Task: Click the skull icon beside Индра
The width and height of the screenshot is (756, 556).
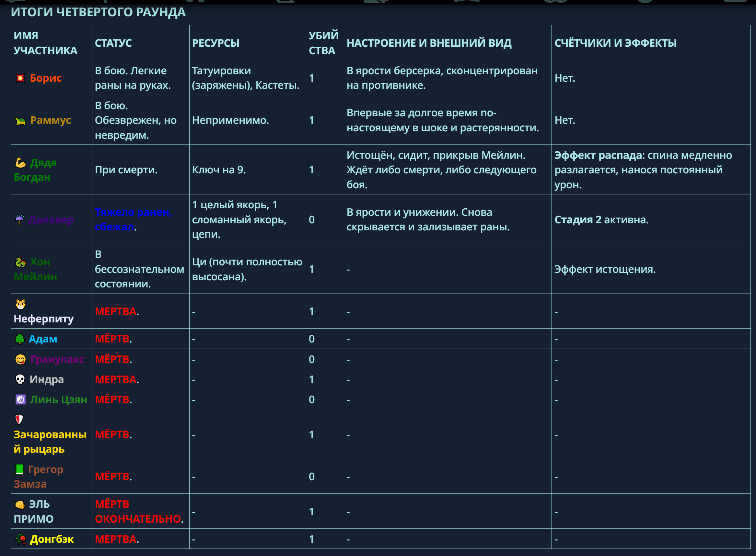Action: coord(20,379)
